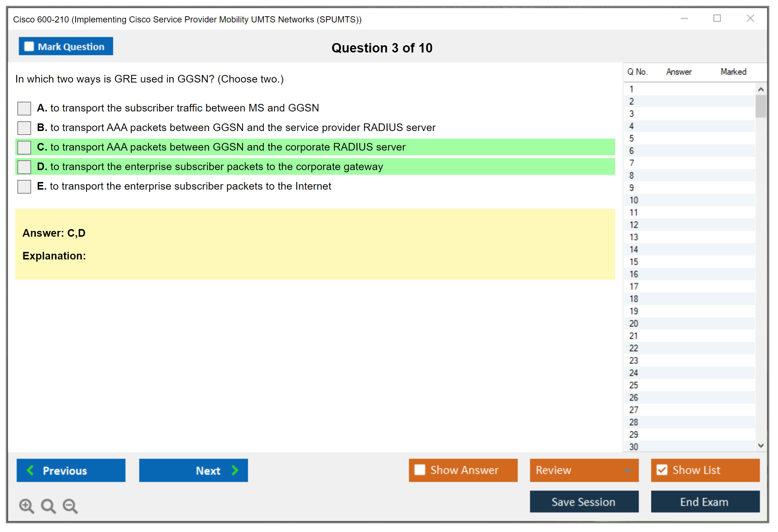Check answer option C checkbox

tap(24, 147)
